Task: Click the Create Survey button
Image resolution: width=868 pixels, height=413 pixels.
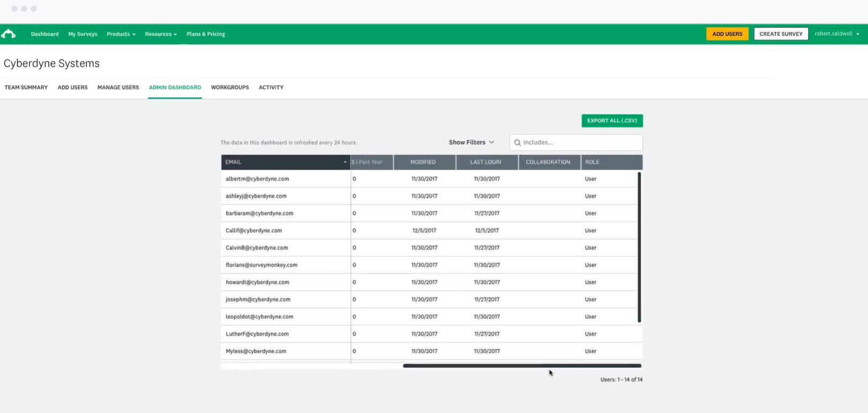Action: (x=780, y=34)
